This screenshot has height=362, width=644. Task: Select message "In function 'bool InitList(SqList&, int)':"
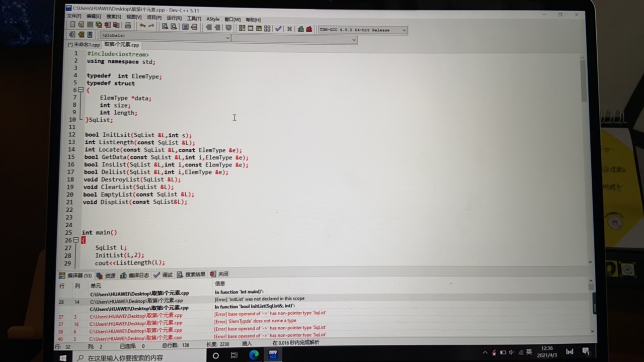tap(255, 306)
